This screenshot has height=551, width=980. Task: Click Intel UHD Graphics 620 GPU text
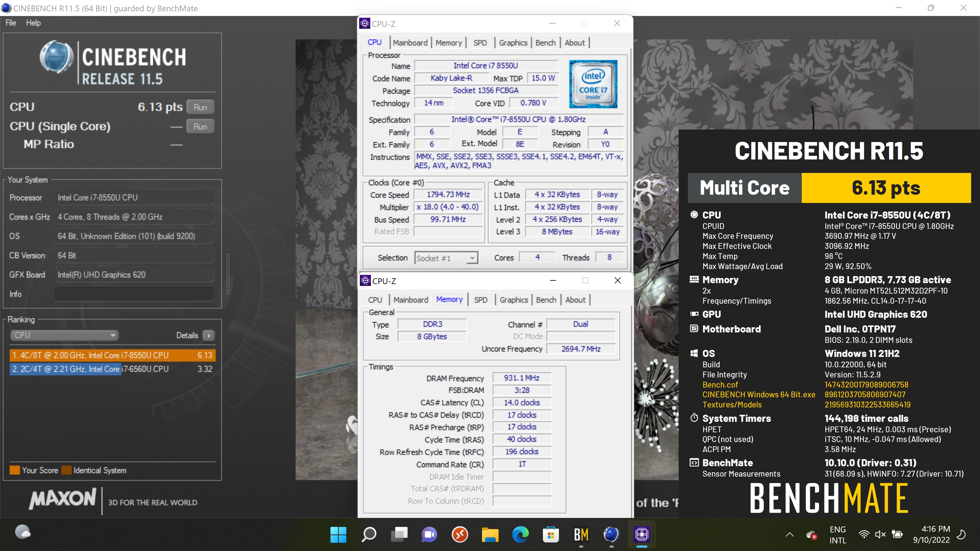(x=876, y=314)
